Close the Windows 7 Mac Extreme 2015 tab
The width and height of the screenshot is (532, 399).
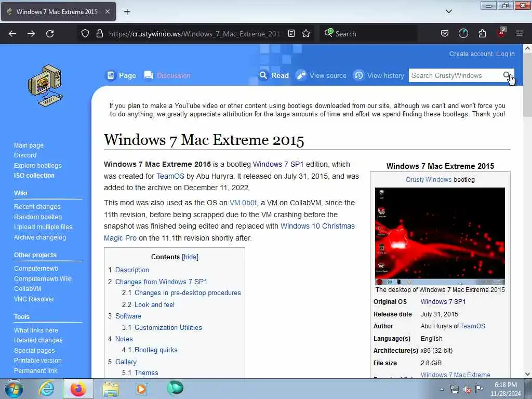coord(107,11)
